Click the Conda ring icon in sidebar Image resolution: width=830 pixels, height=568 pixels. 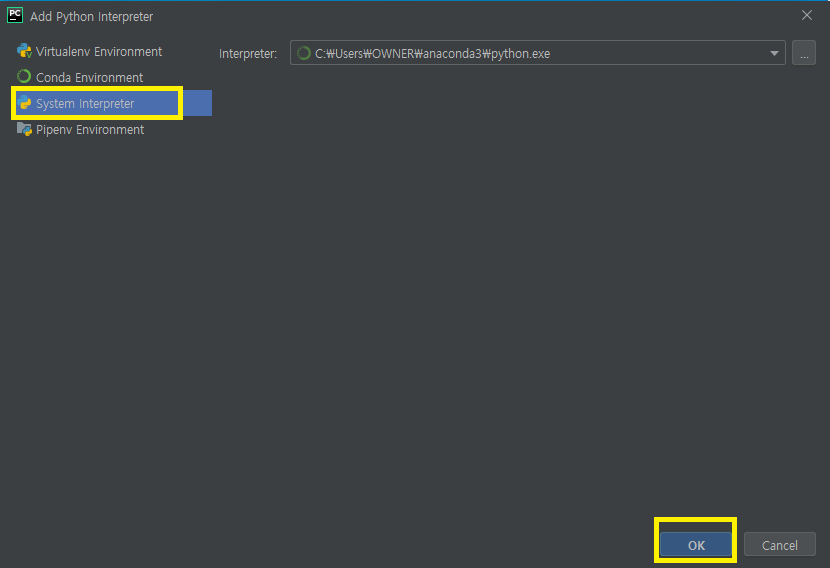[x=24, y=77]
